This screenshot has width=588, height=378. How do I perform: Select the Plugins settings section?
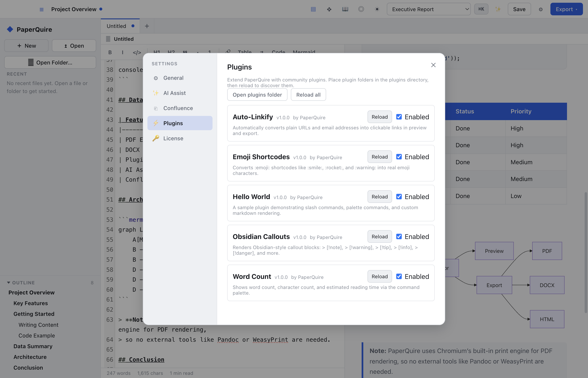[x=180, y=123]
